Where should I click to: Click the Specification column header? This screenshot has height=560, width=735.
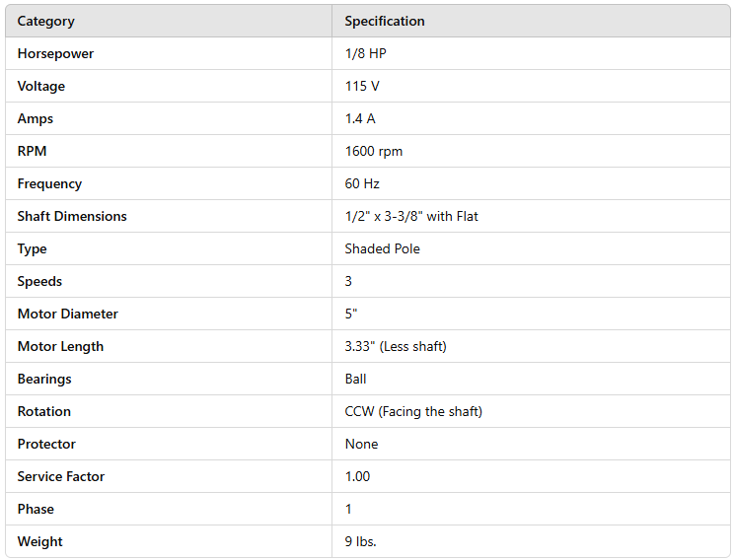(385, 21)
